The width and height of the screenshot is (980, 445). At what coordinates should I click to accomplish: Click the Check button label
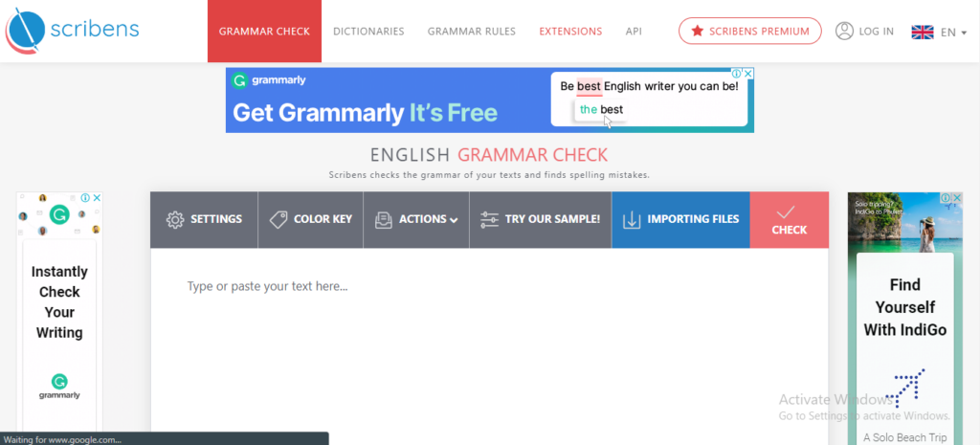(x=790, y=230)
